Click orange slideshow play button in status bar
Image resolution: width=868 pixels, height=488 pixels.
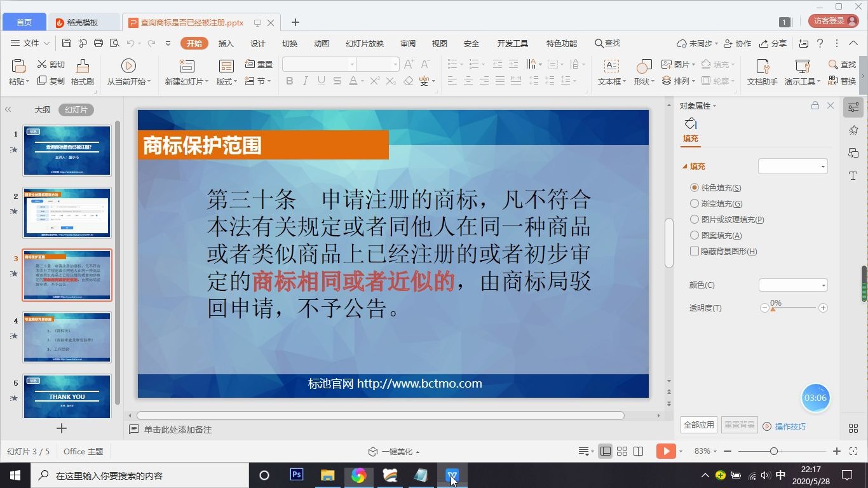pyautogui.click(x=666, y=451)
